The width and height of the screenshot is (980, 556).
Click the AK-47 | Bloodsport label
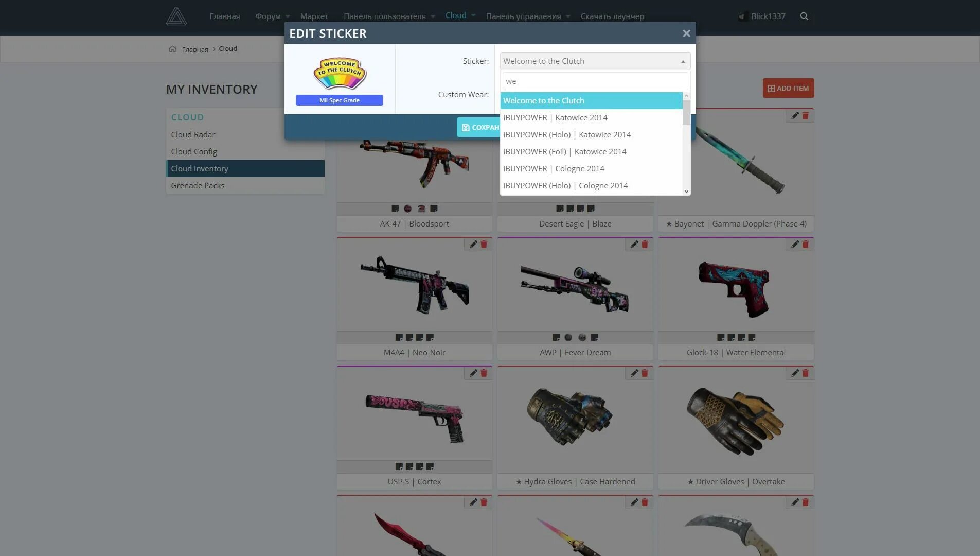pyautogui.click(x=415, y=224)
